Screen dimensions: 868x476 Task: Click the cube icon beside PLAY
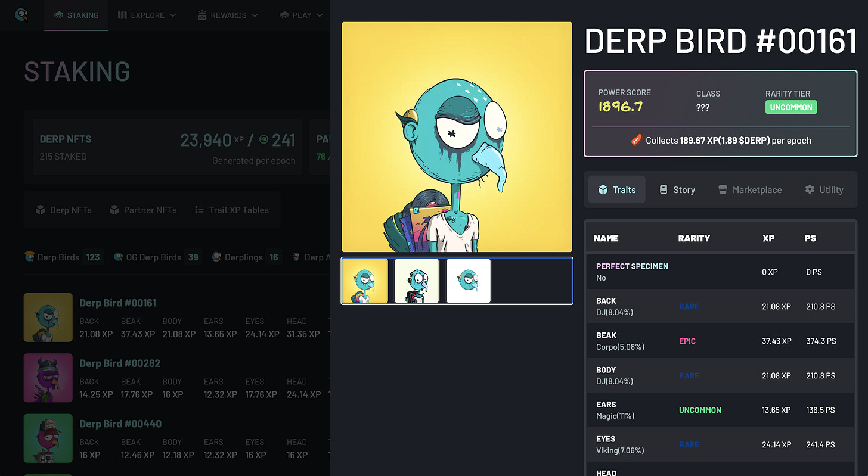point(284,15)
